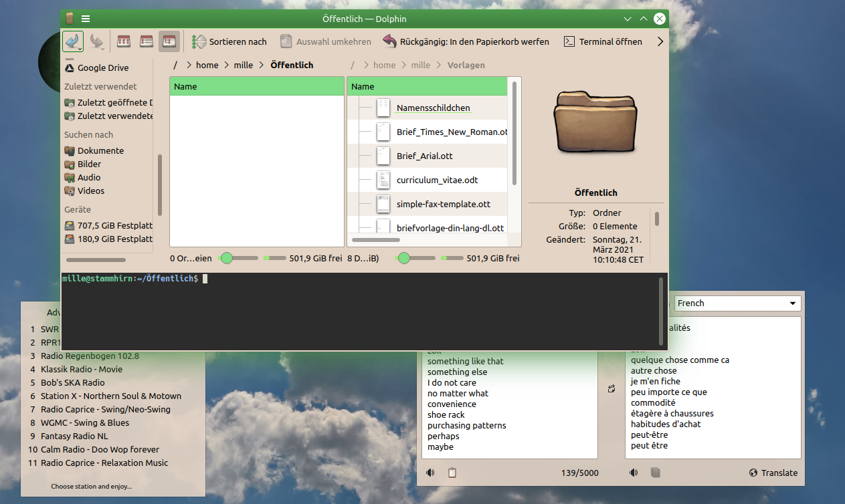Click right pane vertical scrollbar
The width and height of the screenshot is (845, 504).
tap(514, 134)
